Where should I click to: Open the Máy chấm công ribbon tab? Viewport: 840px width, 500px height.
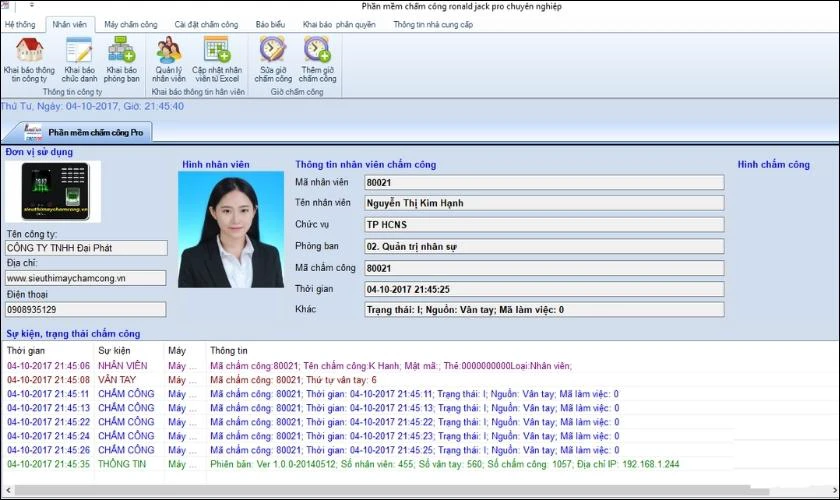point(131,25)
